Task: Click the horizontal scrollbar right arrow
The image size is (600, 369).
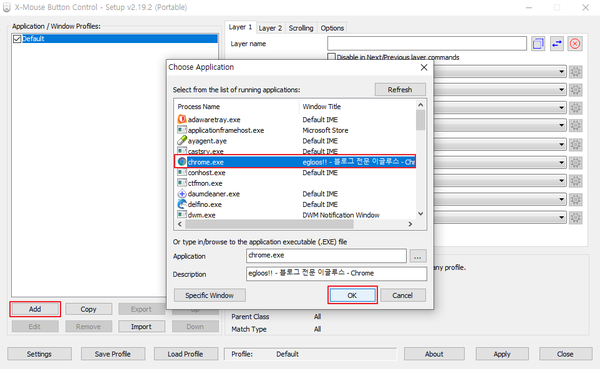Action: coord(410,224)
